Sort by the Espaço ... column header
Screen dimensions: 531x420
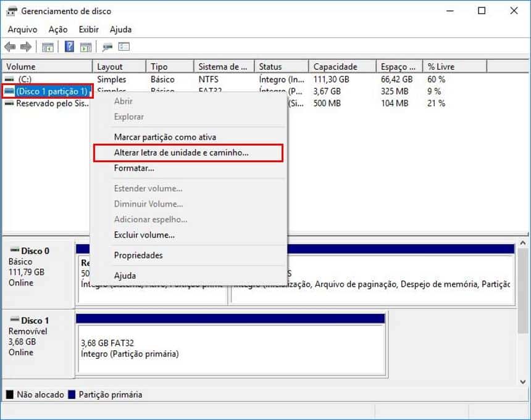[x=399, y=67]
